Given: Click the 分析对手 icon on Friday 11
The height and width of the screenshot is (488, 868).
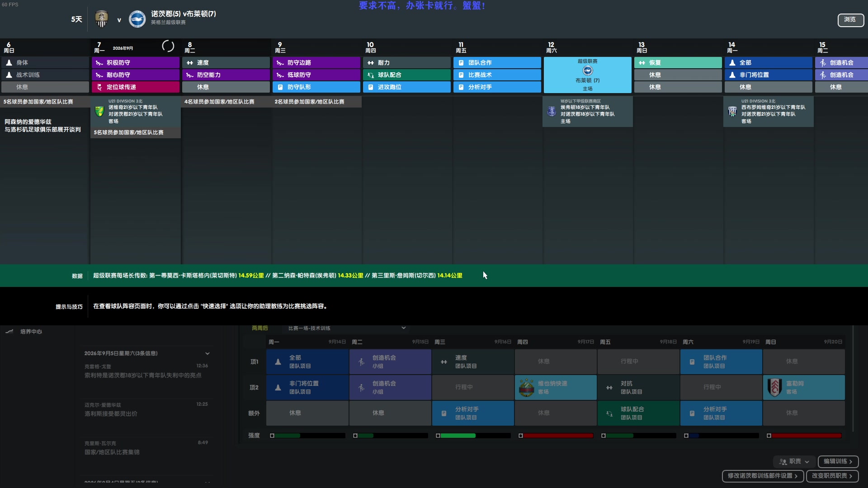Looking at the screenshot, I should point(461,87).
